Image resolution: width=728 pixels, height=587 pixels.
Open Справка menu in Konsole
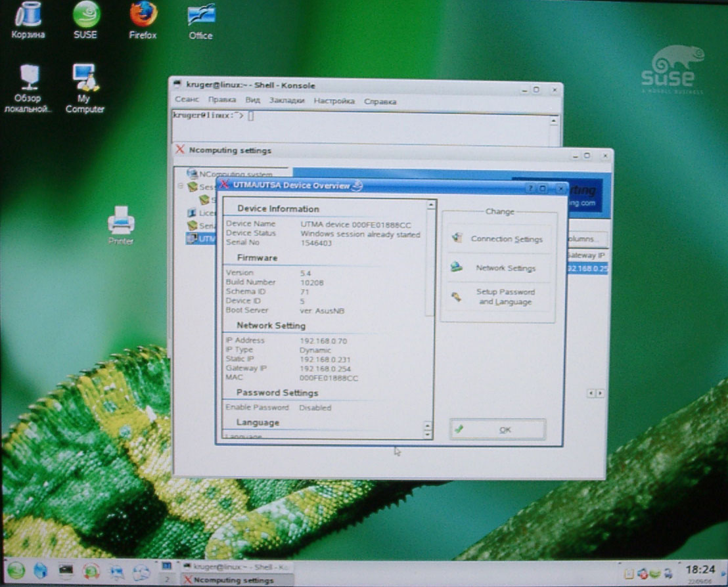coord(380,101)
